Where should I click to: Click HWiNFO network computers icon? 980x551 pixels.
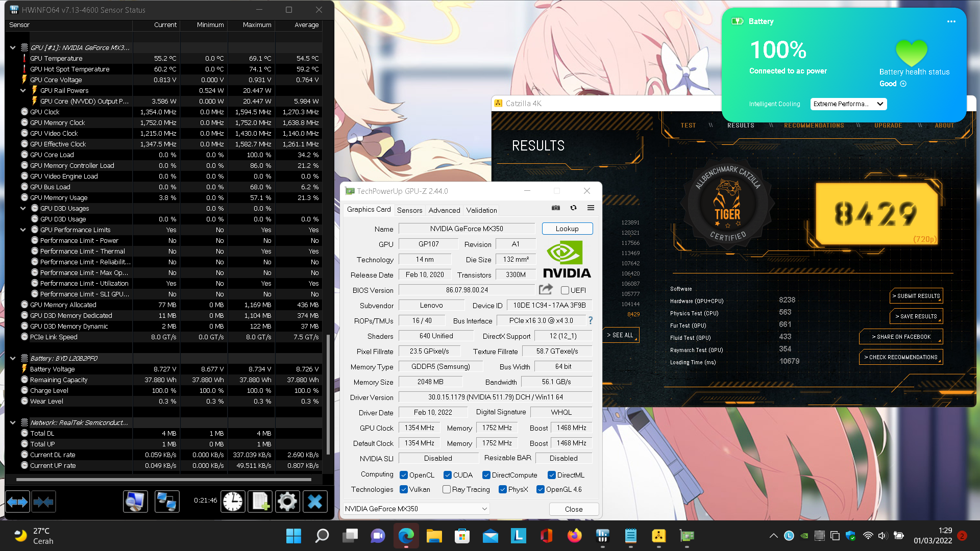[x=167, y=502]
